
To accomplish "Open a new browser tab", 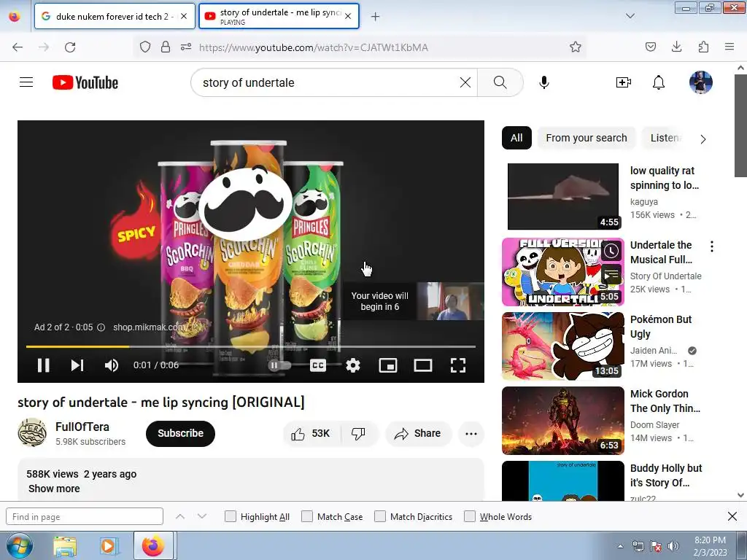I will coord(376,17).
